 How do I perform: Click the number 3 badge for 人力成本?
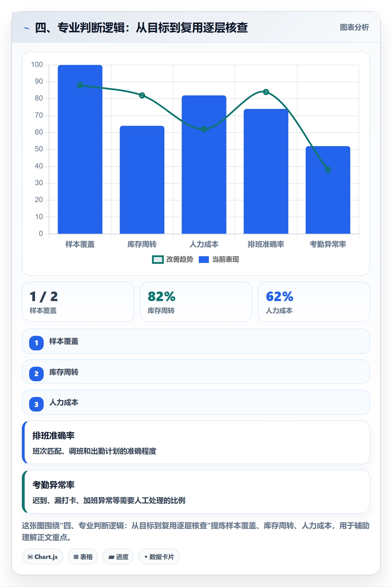pyautogui.click(x=36, y=404)
